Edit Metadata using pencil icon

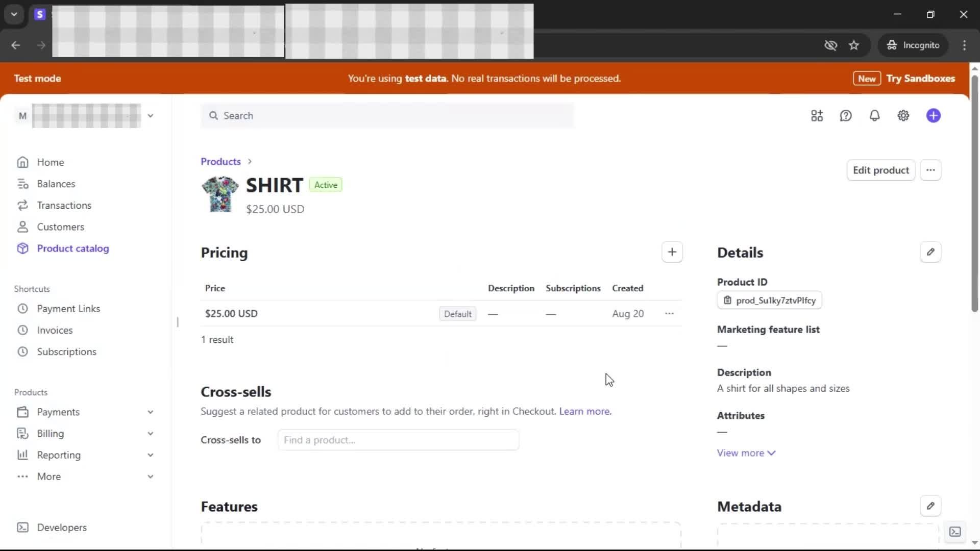930,506
